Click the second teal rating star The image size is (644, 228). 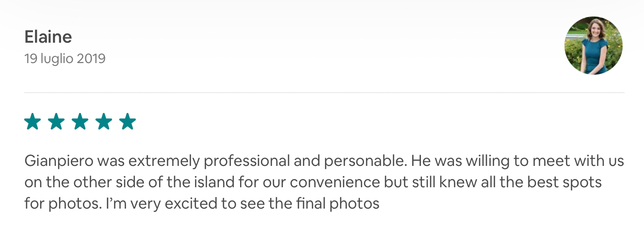[56, 122]
